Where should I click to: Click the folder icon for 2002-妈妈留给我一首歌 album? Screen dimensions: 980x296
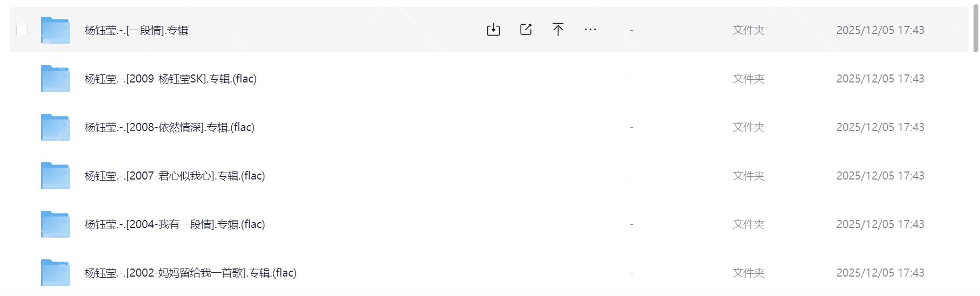(56, 273)
